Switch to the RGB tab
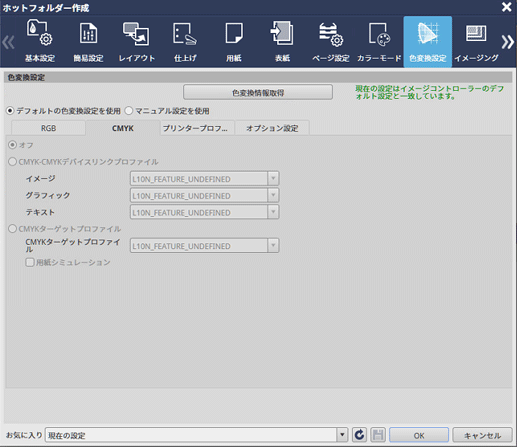517x447 pixels. (48, 128)
